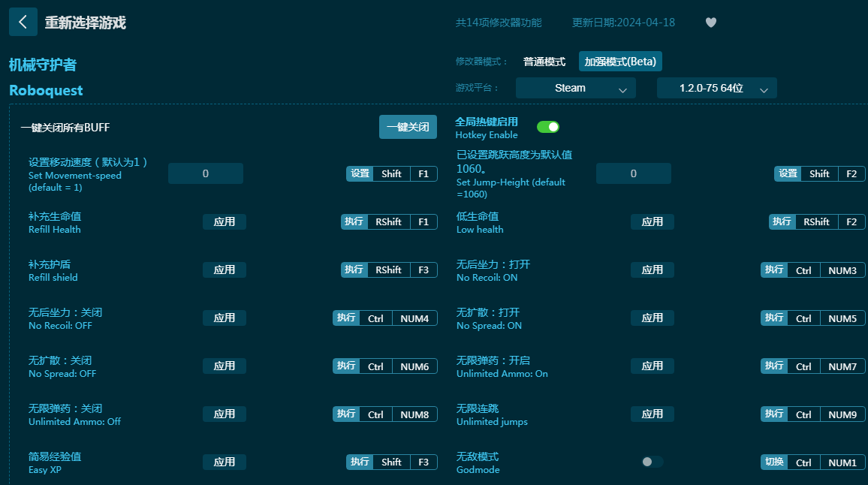Click 设置 hotkey button for Movement-speed
Screen dimensions: 868x485
[360, 174]
